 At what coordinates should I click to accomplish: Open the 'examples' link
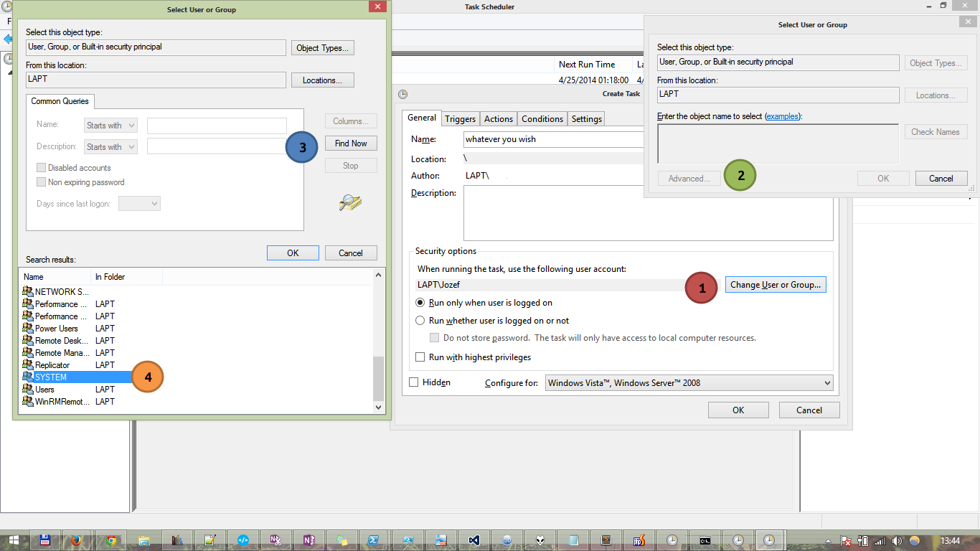click(x=782, y=116)
